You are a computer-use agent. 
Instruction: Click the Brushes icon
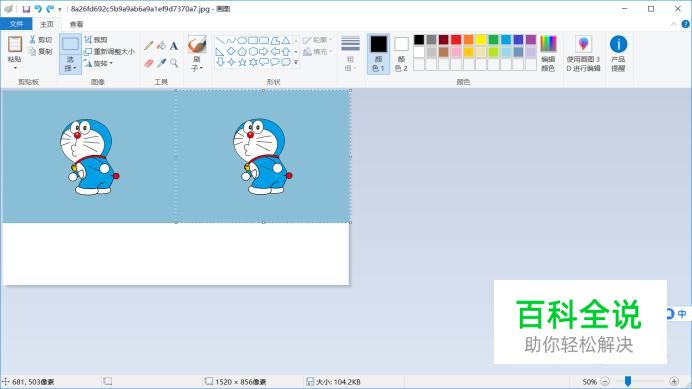click(197, 44)
